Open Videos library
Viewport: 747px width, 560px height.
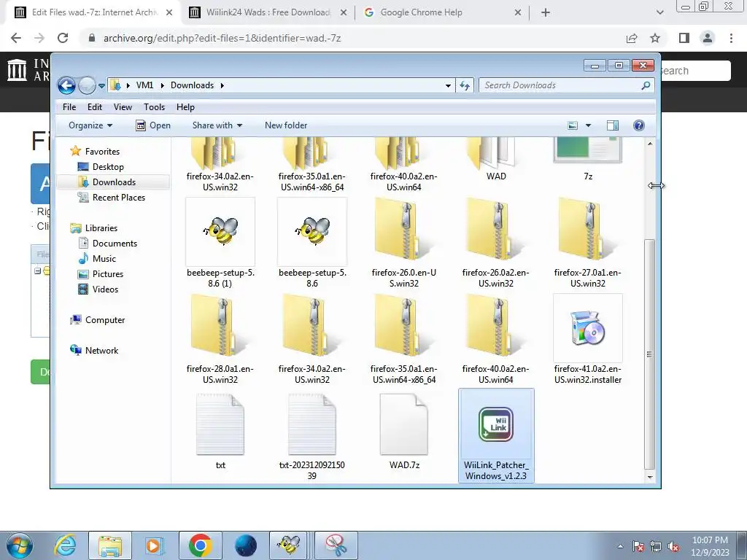(105, 289)
